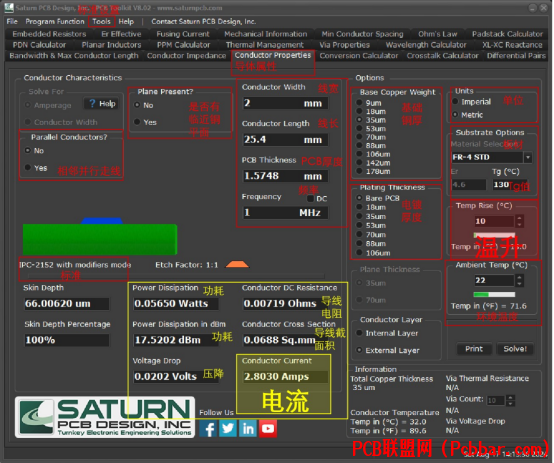Open the Tools menu
Image resolution: width=554 pixels, height=463 pixels.
(101, 22)
